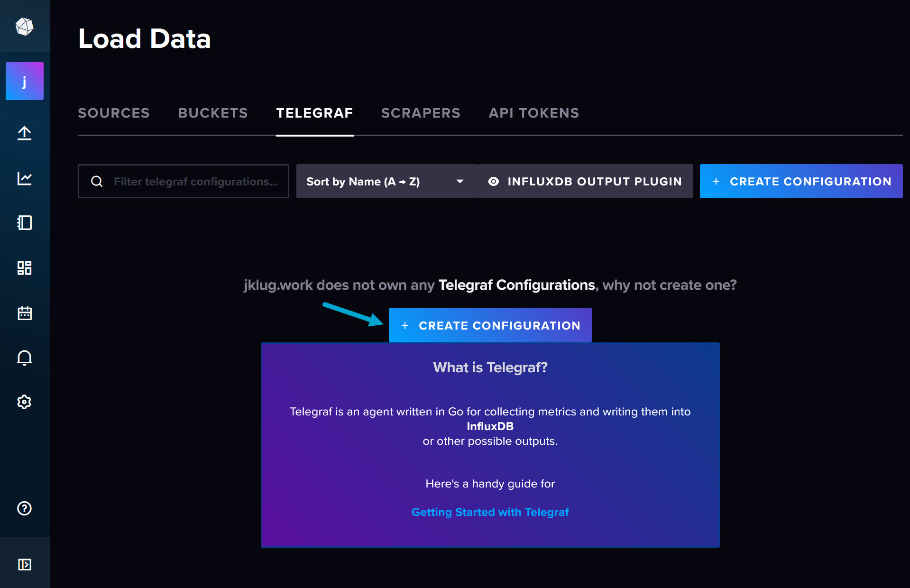Open the user account avatar 'j'
Screen dimensions: 910x588
point(25,81)
